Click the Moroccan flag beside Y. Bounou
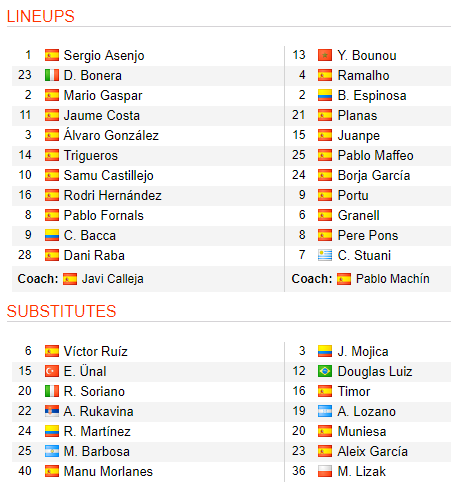 click(325, 55)
